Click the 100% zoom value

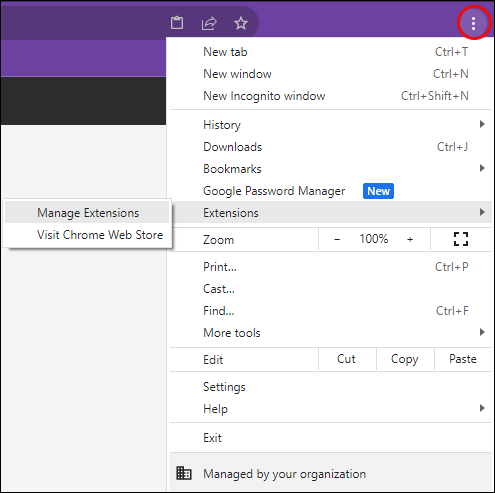pyautogui.click(x=374, y=239)
